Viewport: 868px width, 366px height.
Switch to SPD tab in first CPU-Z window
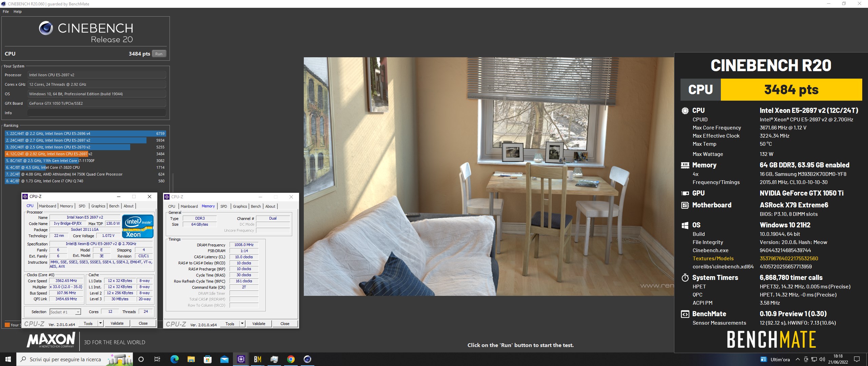[82, 206]
